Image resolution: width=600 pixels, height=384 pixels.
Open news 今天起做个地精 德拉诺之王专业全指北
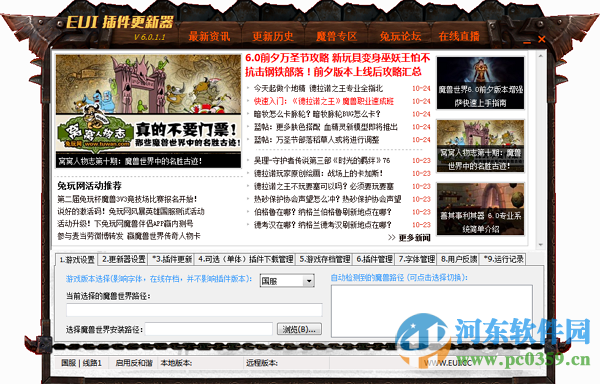pyautogui.click(x=318, y=88)
